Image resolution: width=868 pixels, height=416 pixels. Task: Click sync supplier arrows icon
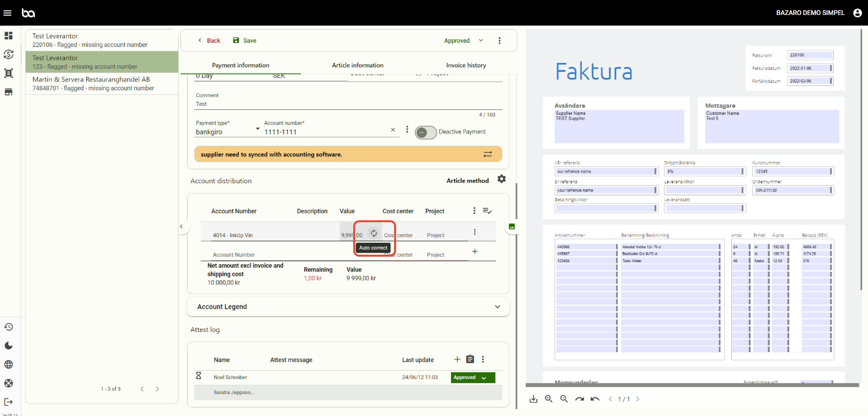click(x=487, y=154)
